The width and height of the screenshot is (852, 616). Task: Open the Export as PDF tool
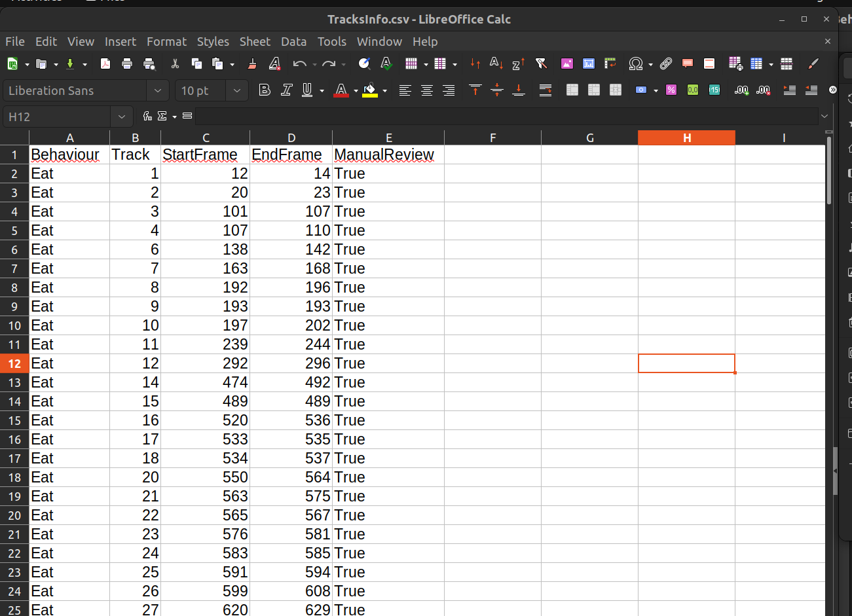tap(105, 63)
